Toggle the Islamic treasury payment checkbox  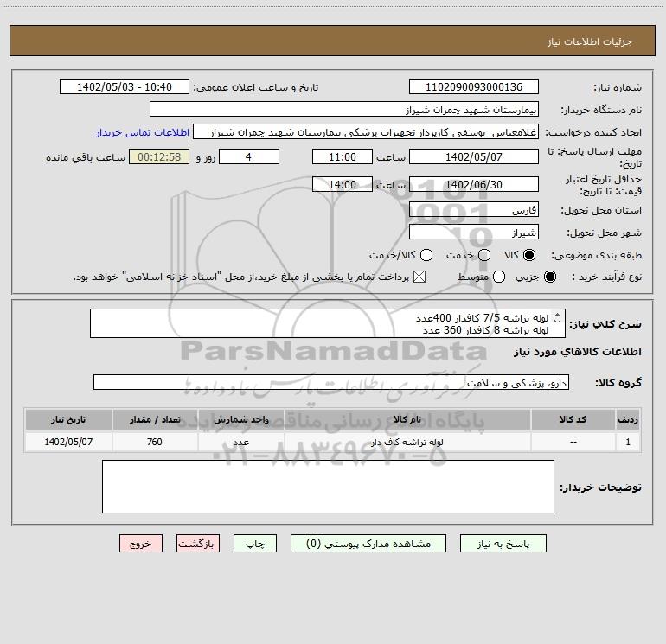tap(419, 277)
